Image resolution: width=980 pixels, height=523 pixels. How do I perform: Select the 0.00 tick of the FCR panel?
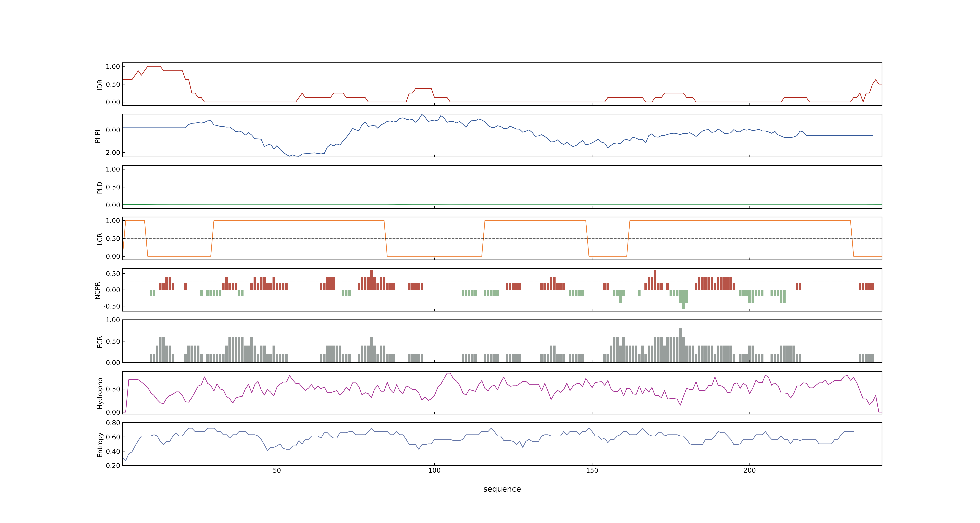click(x=113, y=363)
